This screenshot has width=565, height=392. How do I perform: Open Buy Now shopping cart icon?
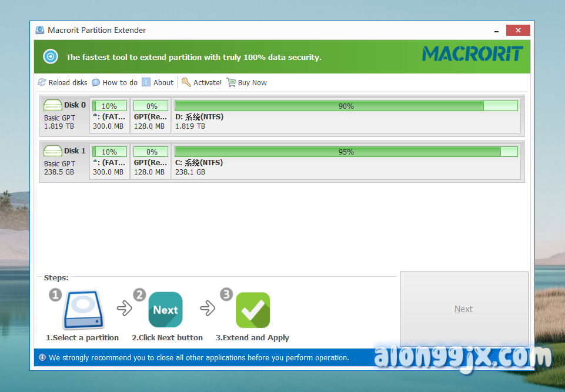pos(231,82)
